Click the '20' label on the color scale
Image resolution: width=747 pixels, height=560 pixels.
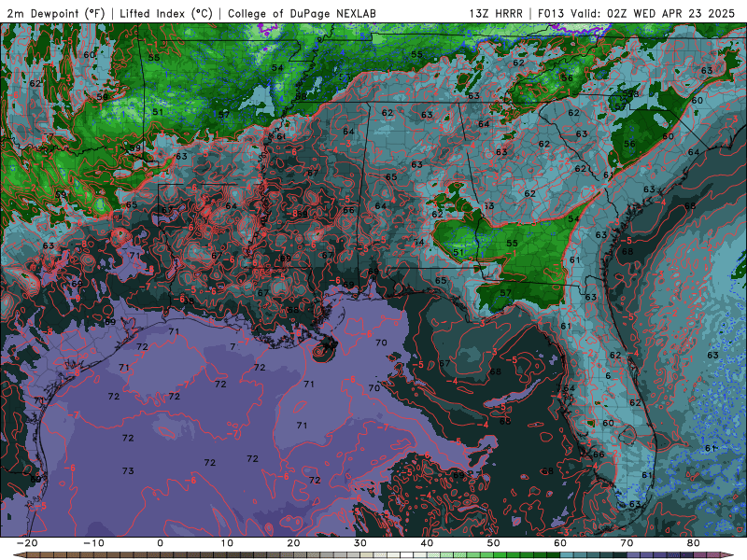(x=293, y=543)
